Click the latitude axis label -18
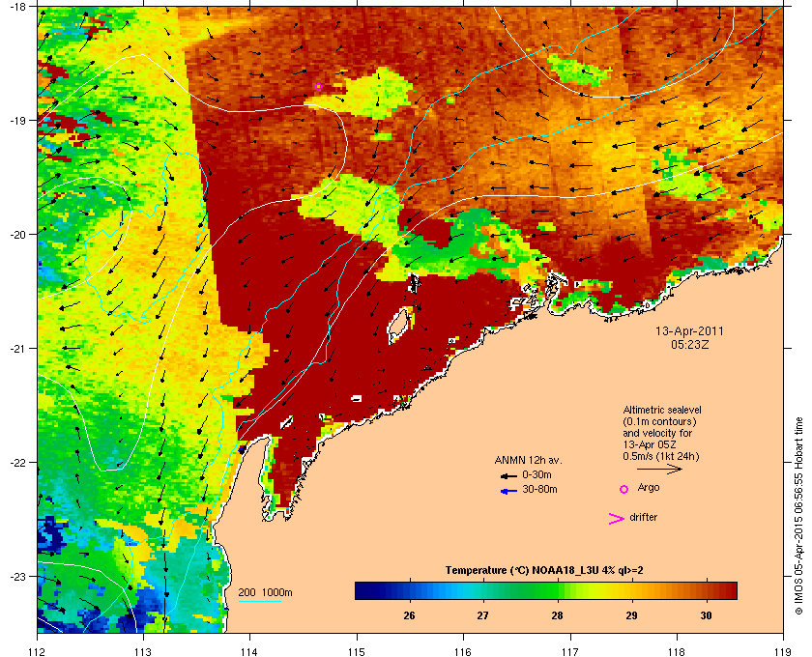The image size is (812, 657). 17,6
